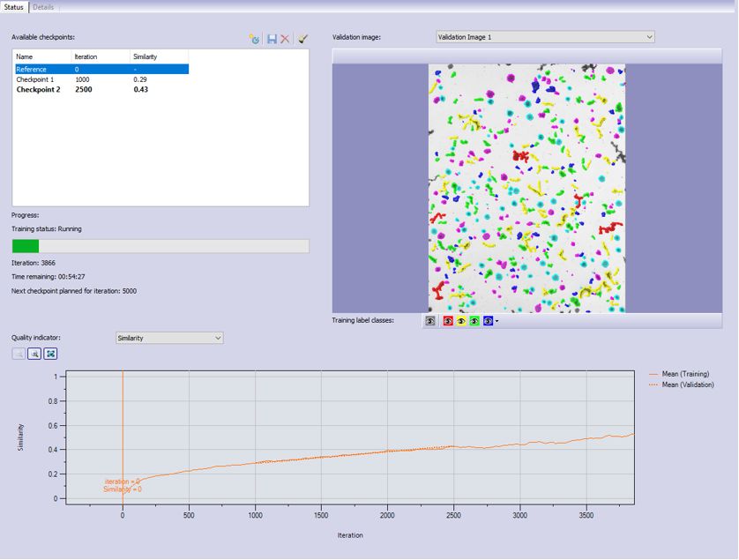This screenshot has height=560, width=739.
Task: Expand more label classes arrow beside blue eye
Action: point(497,322)
